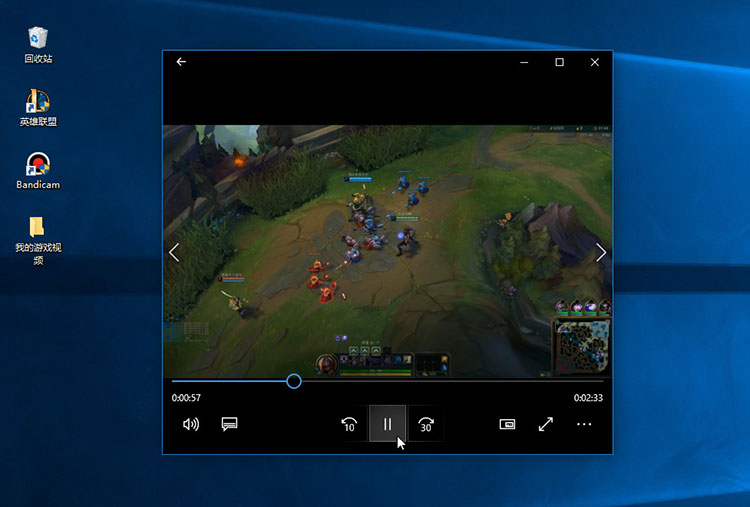
Task: Close the video player window
Action: click(595, 62)
